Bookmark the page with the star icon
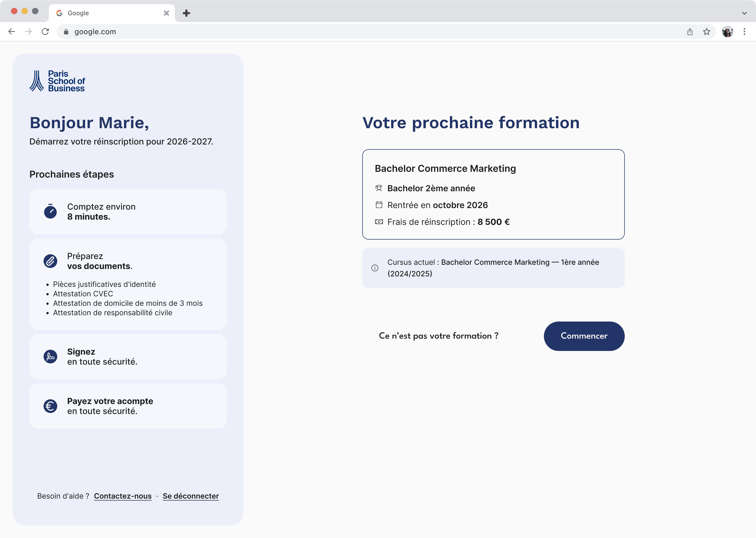This screenshot has height=538, width=756. (x=707, y=32)
